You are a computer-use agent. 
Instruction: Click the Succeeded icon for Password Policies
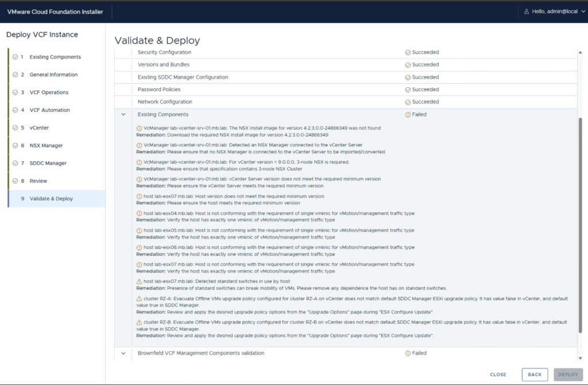[x=408, y=90]
